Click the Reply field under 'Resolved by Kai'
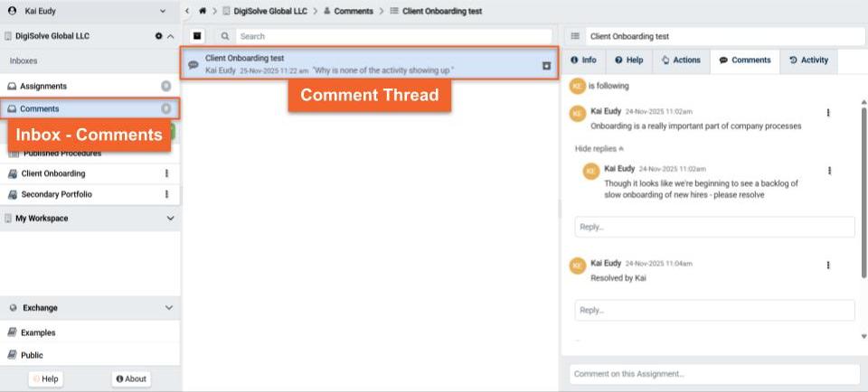868x392 pixels. pyautogui.click(x=714, y=310)
